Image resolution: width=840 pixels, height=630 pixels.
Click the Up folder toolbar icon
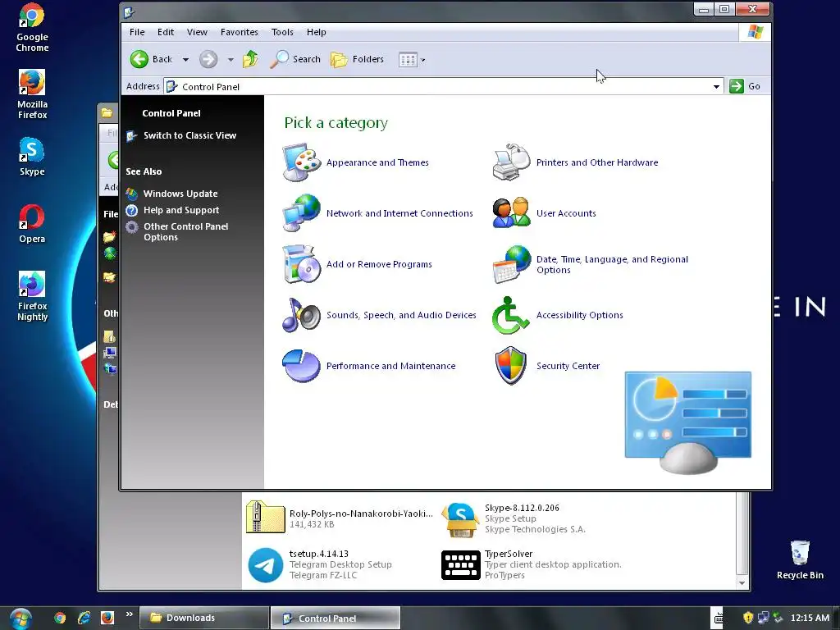click(250, 59)
